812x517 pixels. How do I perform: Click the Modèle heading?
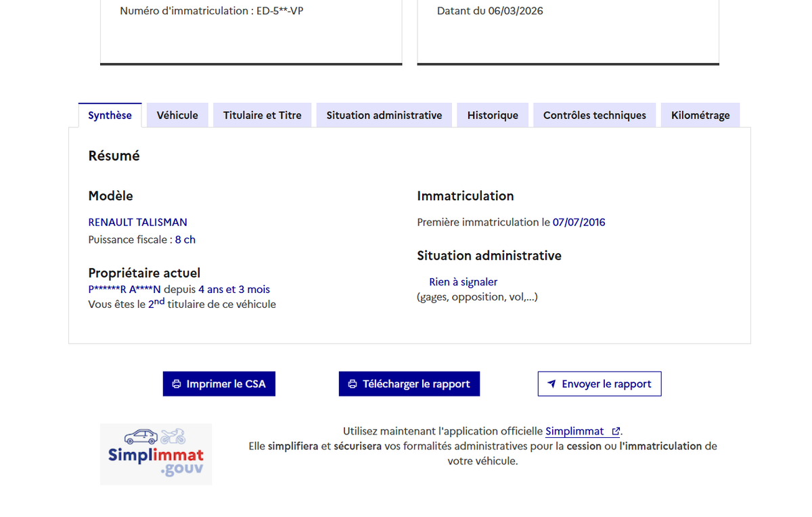click(x=111, y=196)
